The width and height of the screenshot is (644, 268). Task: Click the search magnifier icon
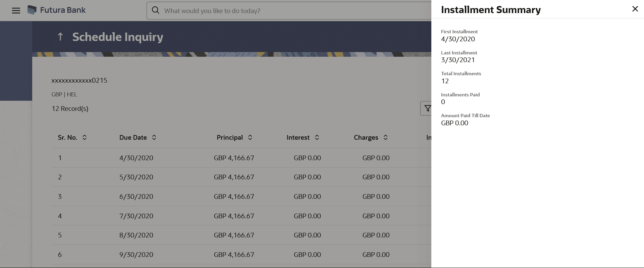pyautogui.click(x=156, y=10)
